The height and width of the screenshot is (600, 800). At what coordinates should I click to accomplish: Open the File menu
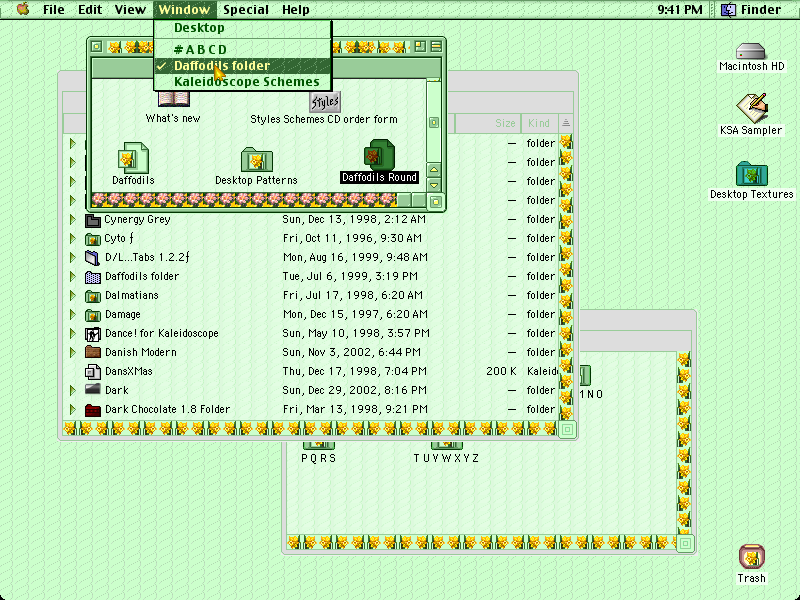click(x=54, y=9)
